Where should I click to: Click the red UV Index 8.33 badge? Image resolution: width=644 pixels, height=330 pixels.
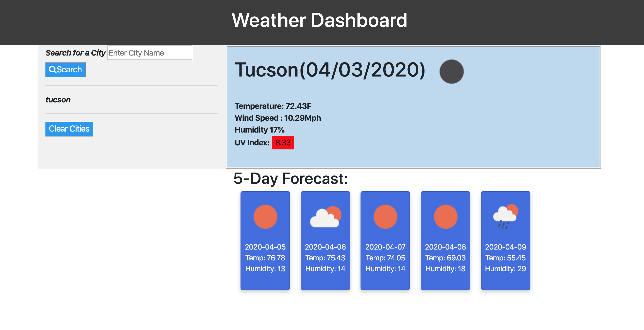point(282,143)
